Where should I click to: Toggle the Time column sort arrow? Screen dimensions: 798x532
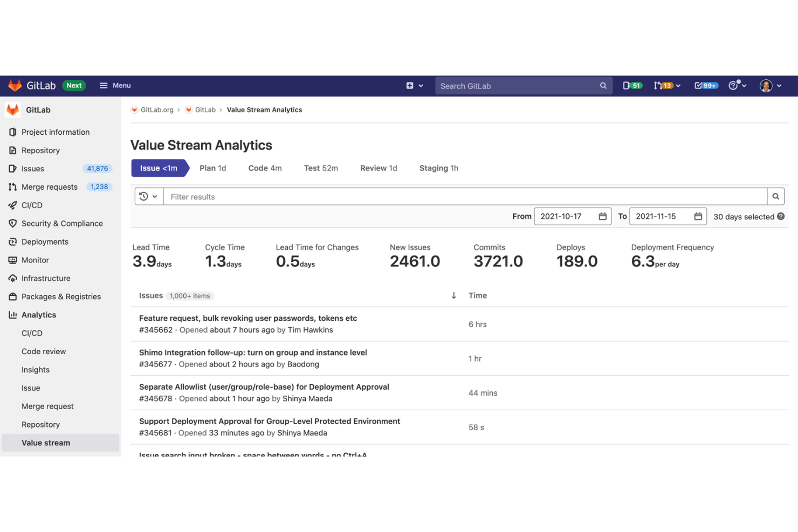[453, 295]
